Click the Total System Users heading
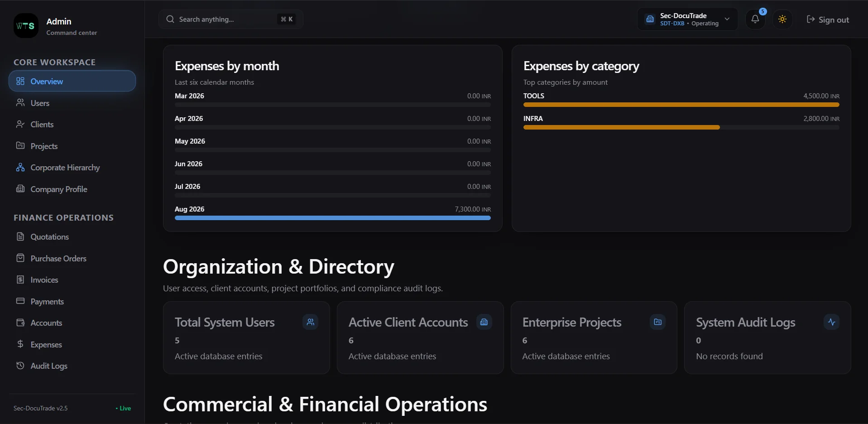The width and height of the screenshot is (868, 424). [x=225, y=322]
